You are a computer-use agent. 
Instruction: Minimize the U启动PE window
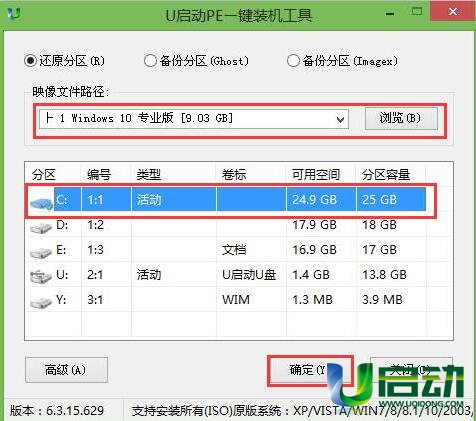coord(390,14)
